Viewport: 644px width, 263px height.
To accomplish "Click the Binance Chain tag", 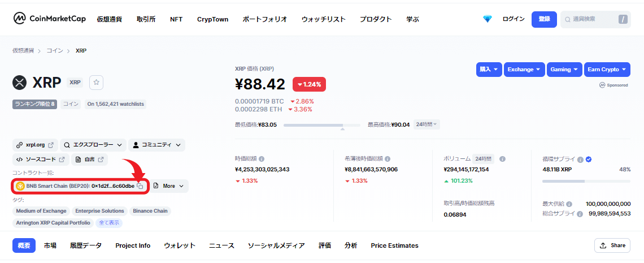I will pyautogui.click(x=150, y=211).
